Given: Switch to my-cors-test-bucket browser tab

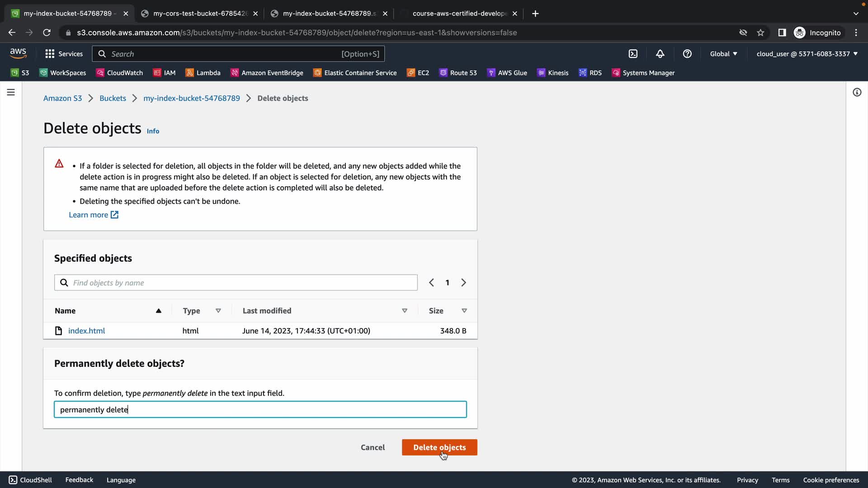Looking at the screenshot, I should 199,14.
